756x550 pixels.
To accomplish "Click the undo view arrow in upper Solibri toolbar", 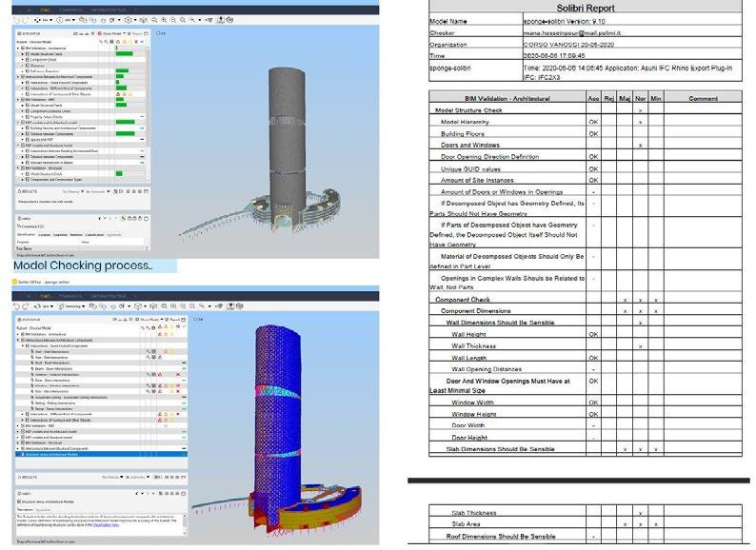I will pos(16,20).
